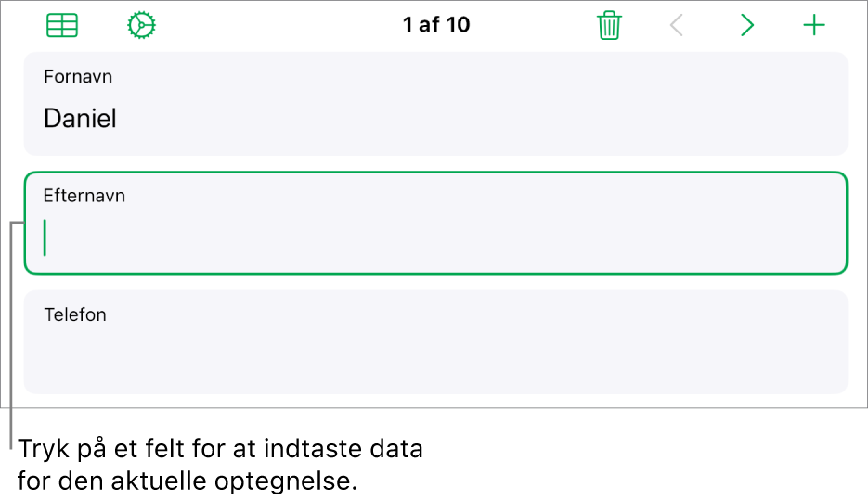Go to the previous record arrow
The height and width of the screenshot is (500, 868).
677,25
